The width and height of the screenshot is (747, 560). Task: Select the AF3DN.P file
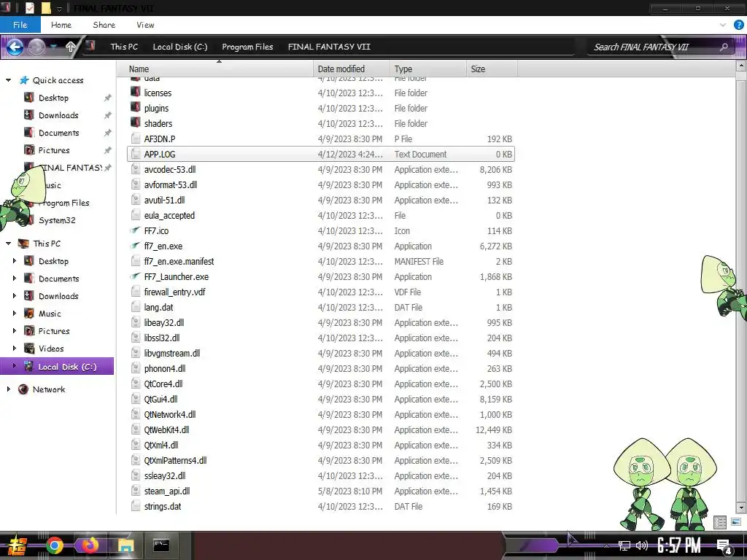321,139
